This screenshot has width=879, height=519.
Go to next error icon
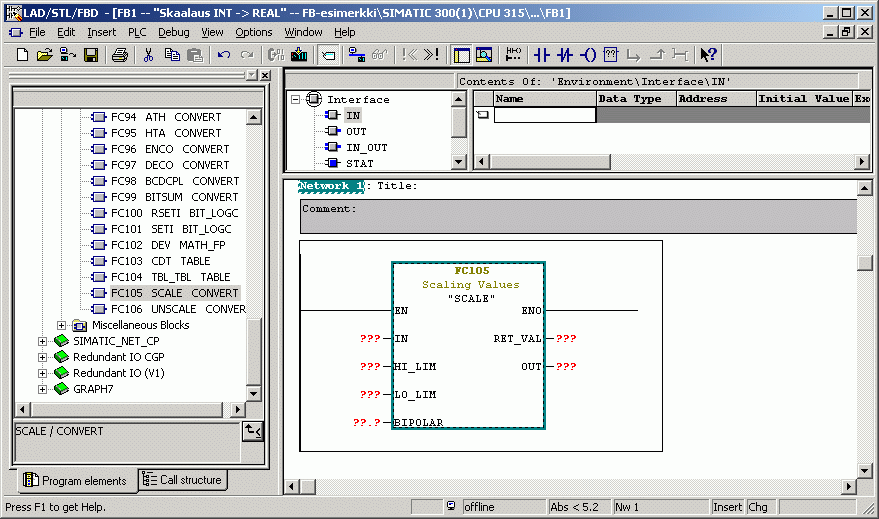(x=432, y=55)
